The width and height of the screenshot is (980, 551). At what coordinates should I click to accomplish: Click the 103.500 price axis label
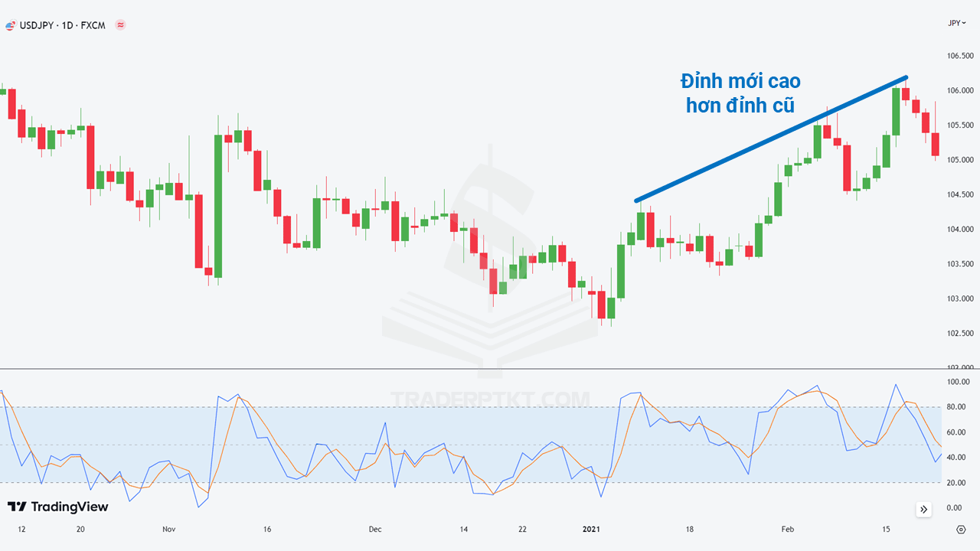pos(960,264)
